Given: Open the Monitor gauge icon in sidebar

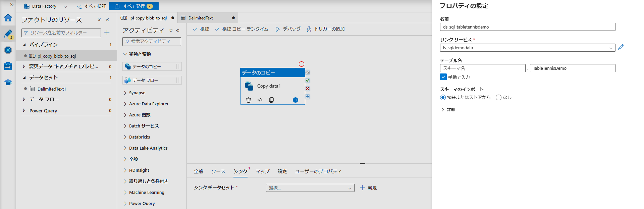Looking at the screenshot, I should [x=8, y=50].
